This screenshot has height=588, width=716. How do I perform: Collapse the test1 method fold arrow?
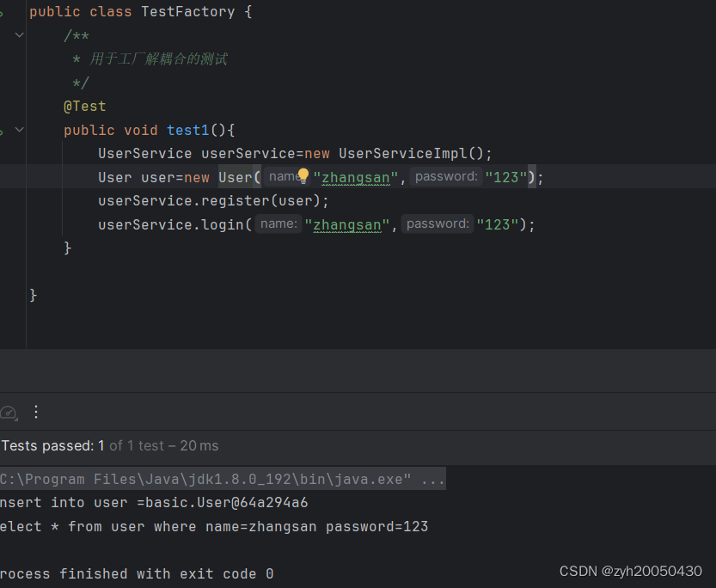19,130
